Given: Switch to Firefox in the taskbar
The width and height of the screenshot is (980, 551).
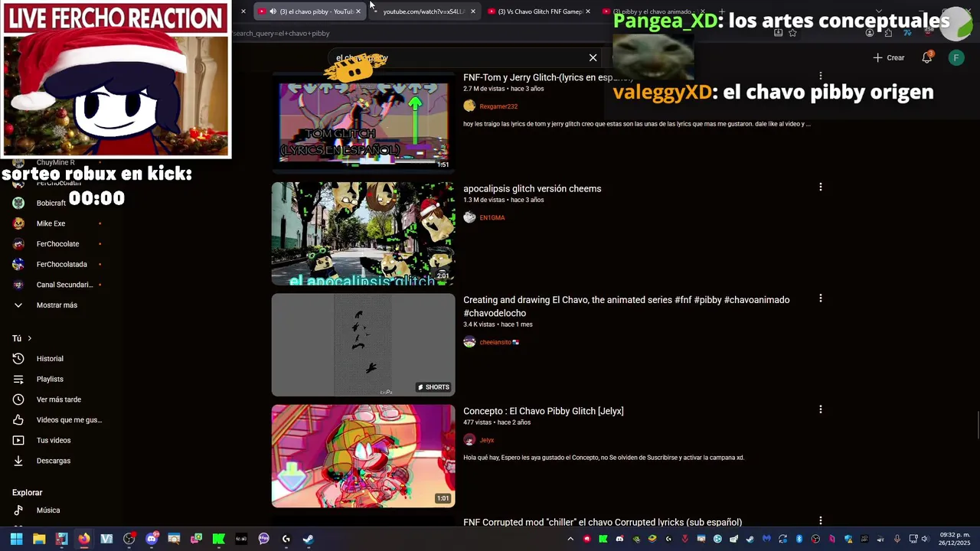Looking at the screenshot, I should pos(83,539).
